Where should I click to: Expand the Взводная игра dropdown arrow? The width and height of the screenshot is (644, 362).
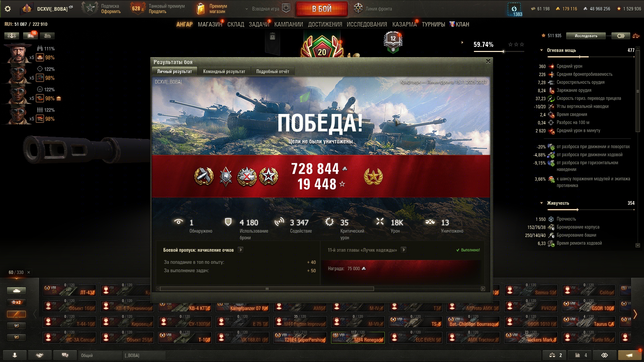click(x=247, y=9)
